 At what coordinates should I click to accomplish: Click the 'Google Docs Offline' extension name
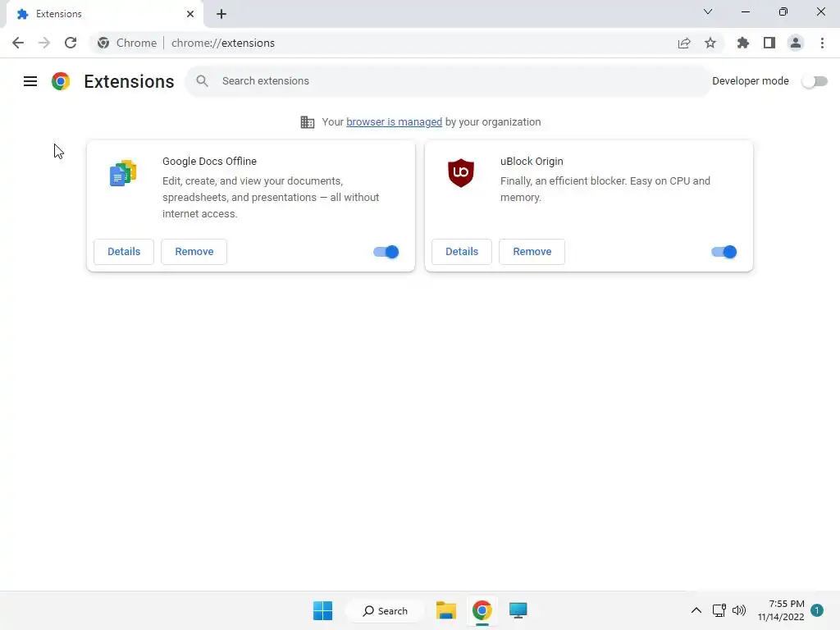tap(209, 162)
